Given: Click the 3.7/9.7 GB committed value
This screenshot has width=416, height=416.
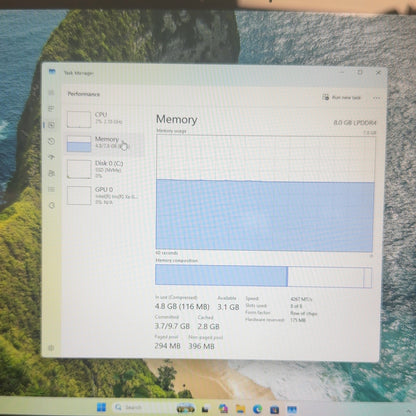Looking at the screenshot, I should pyautogui.click(x=172, y=326).
